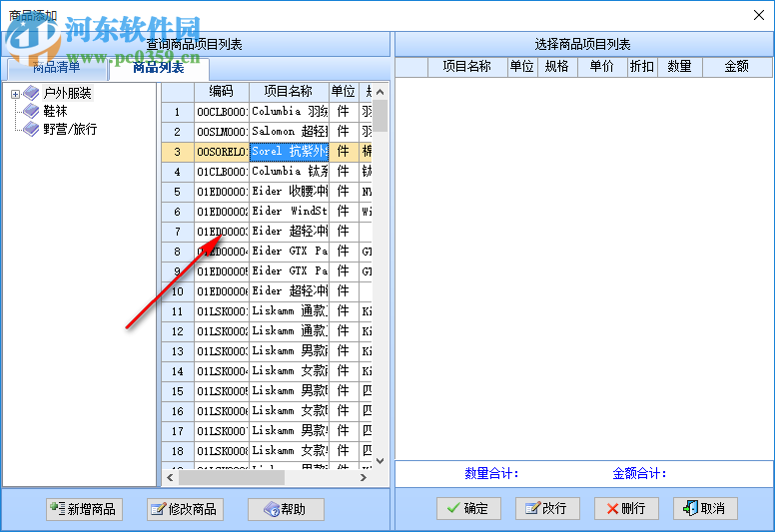
Task: Click the question book icon on 帮助
Action: (272, 509)
